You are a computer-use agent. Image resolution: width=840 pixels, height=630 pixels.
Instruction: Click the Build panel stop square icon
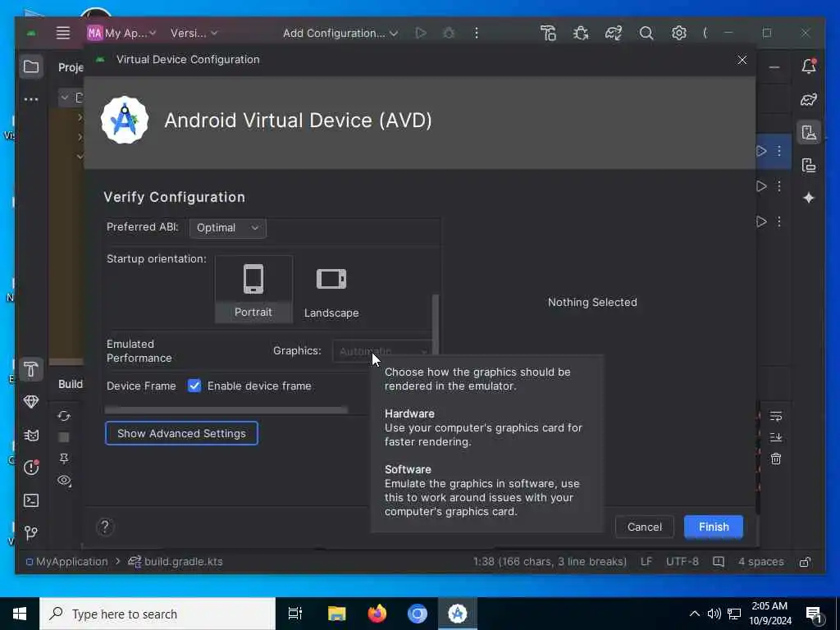click(x=64, y=437)
